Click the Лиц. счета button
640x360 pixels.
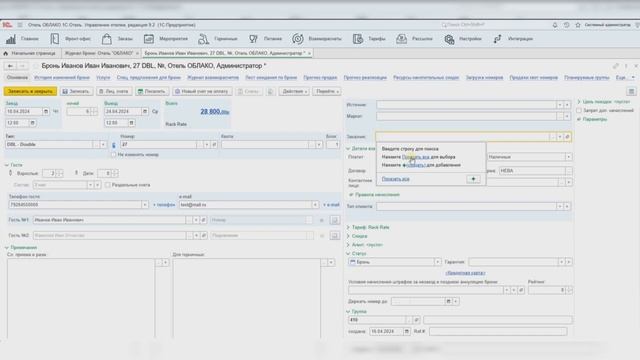114,91
